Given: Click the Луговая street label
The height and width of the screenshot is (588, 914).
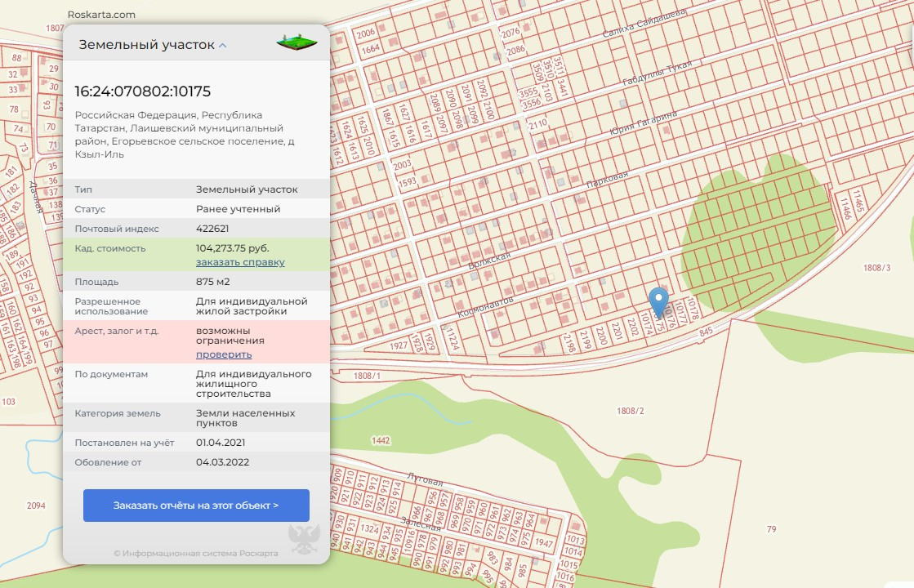Looking at the screenshot, I should (425, 479).
